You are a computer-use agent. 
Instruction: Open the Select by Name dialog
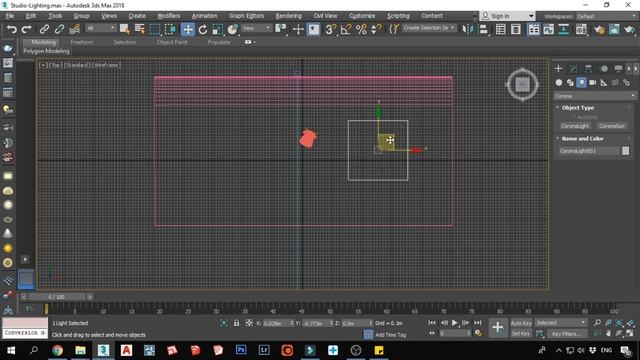click(x=140, y=29)
